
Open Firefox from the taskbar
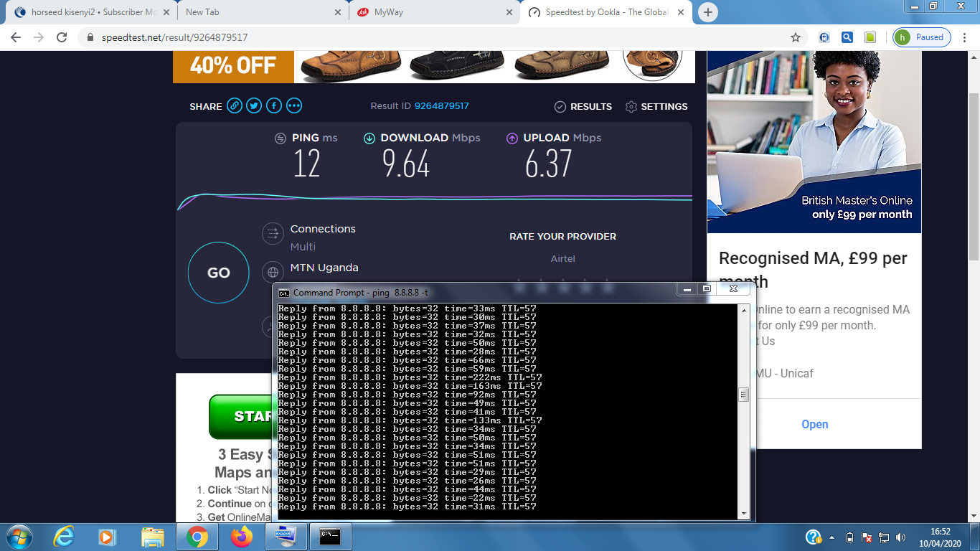click(242, 536)
